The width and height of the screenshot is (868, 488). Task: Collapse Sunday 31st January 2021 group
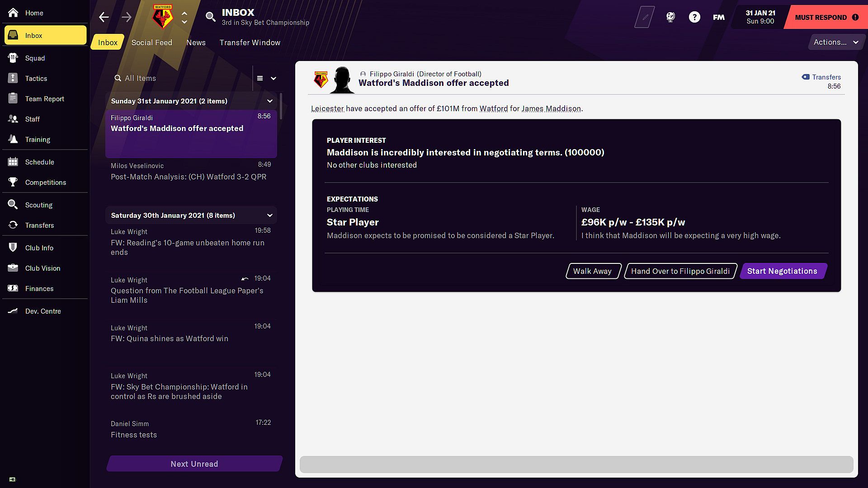click(270, 101)
